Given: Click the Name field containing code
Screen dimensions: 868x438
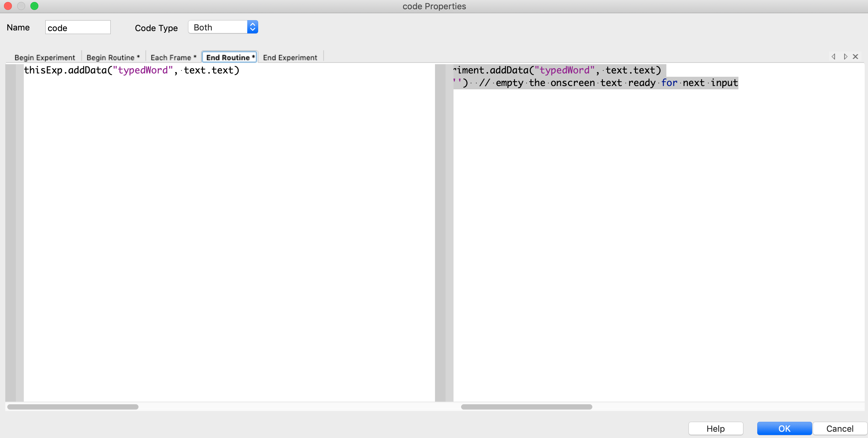Looking at the screenshot, I should 77,28.
